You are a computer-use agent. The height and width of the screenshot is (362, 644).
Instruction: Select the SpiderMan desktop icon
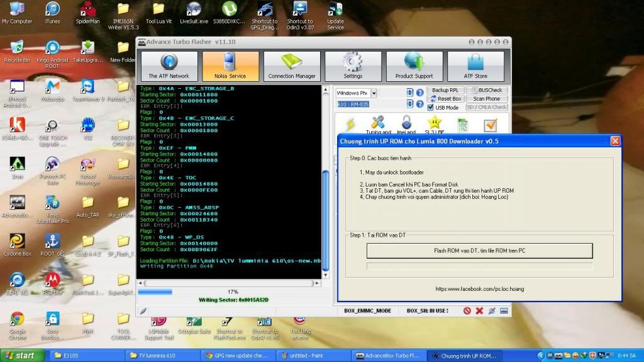pos(87,13)
